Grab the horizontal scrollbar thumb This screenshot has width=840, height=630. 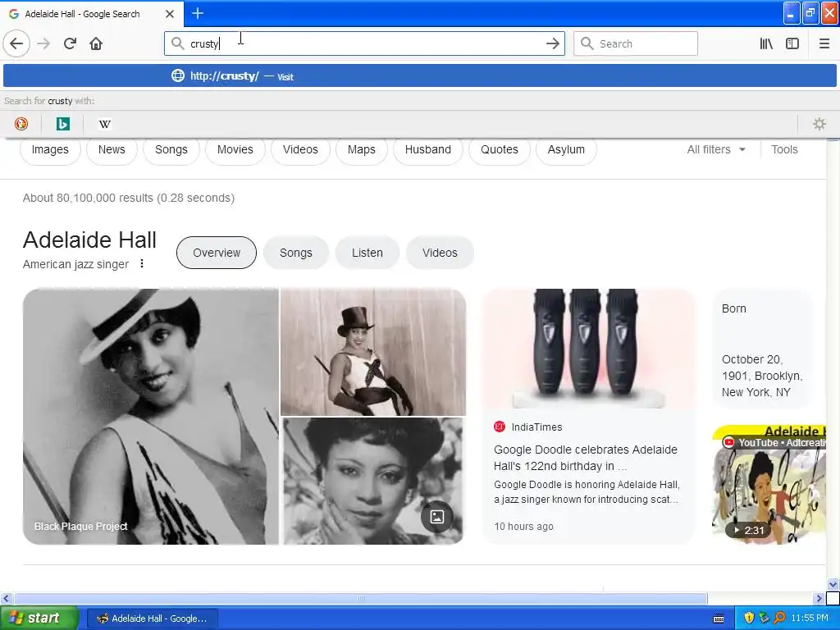(x=361, y=598)
